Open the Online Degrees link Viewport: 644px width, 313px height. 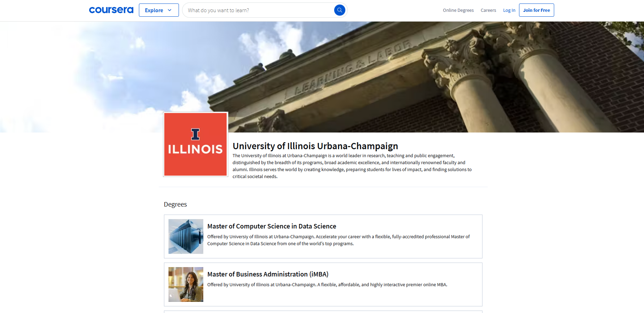click(458, 10)
